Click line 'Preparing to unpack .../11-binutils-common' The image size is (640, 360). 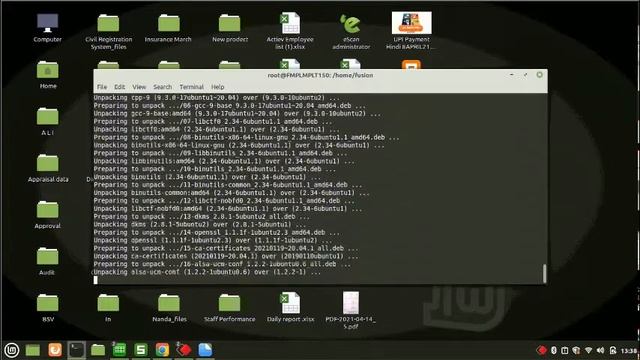click(x=228, y=184)
